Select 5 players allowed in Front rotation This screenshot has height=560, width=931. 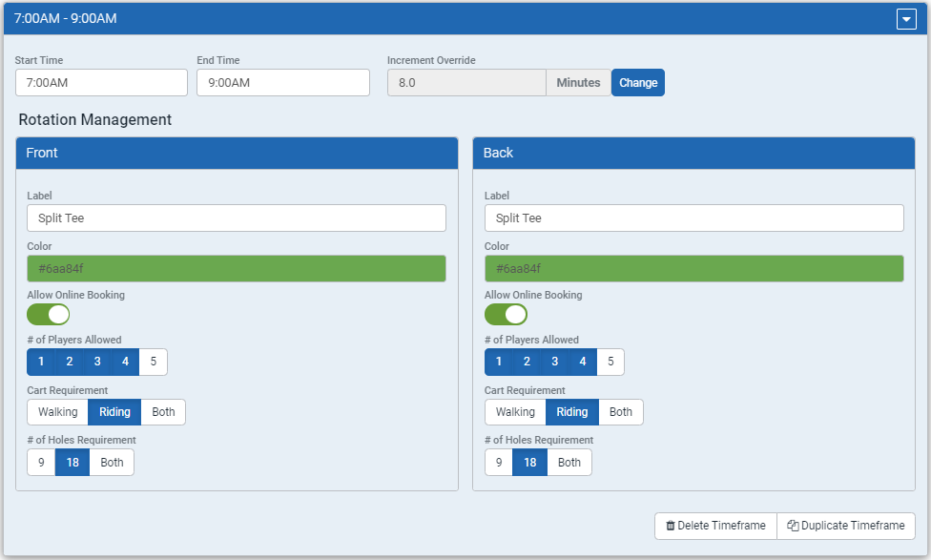[154, 362]
